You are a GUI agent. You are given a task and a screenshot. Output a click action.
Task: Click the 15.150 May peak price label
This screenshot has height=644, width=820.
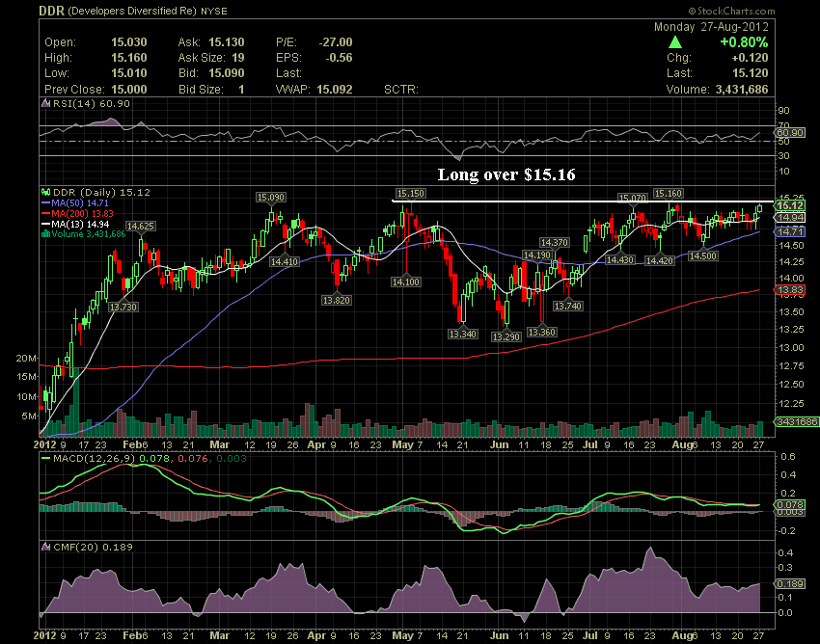(x=411, y=194)
